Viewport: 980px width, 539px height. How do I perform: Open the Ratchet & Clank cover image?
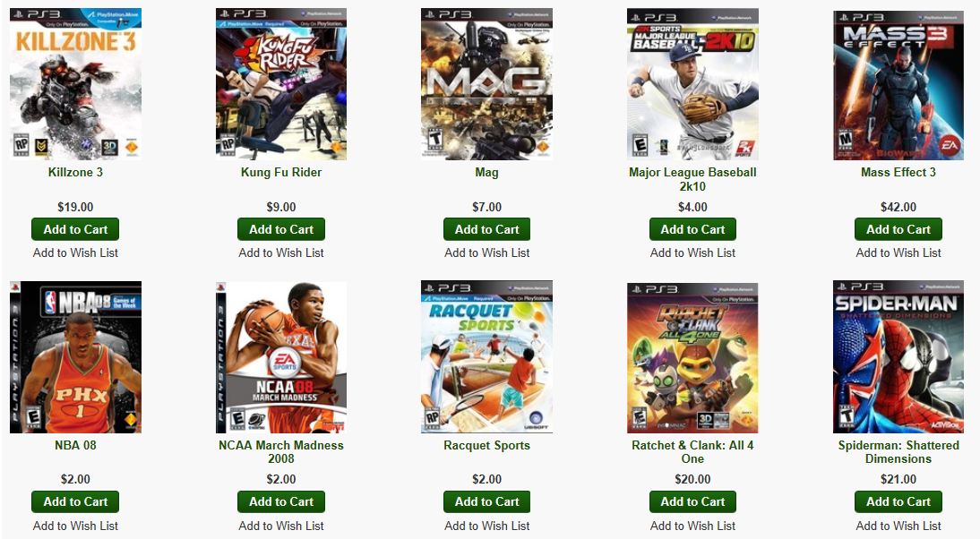(x=692, y=357)
